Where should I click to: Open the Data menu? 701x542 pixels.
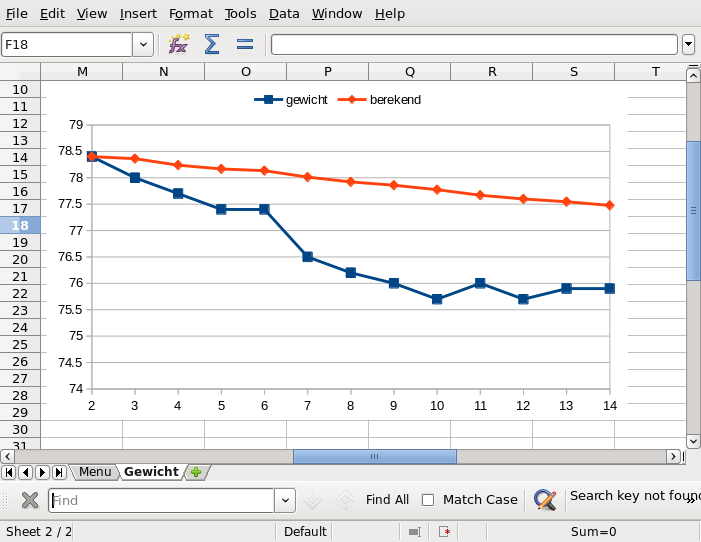284,13
